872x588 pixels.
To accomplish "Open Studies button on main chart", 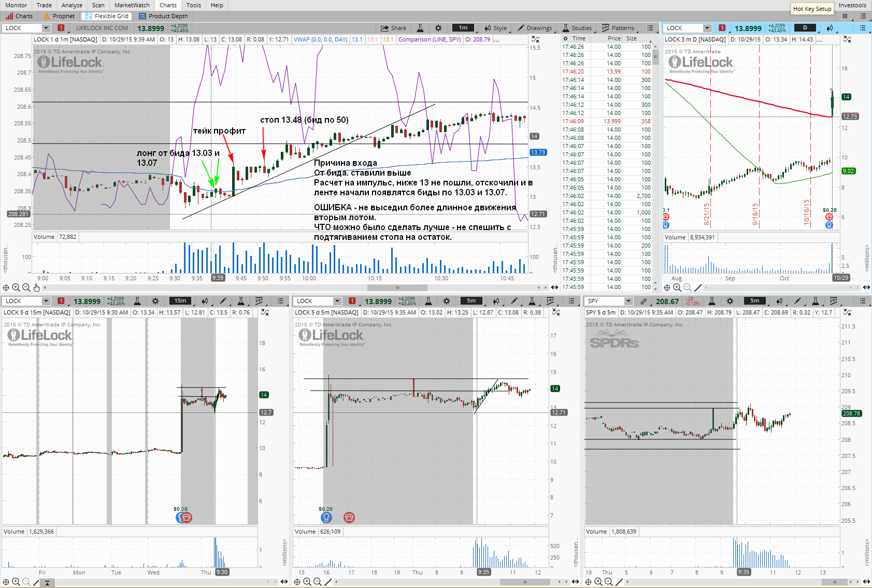I will [577, 28].
